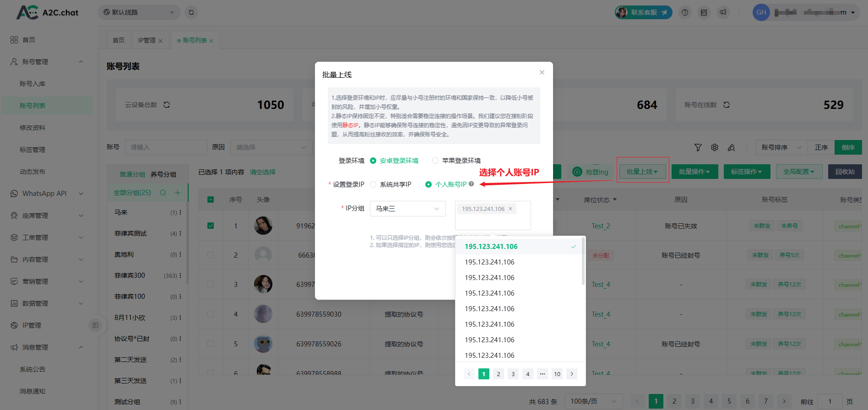Choose the system shared IP option

(373, 184)
